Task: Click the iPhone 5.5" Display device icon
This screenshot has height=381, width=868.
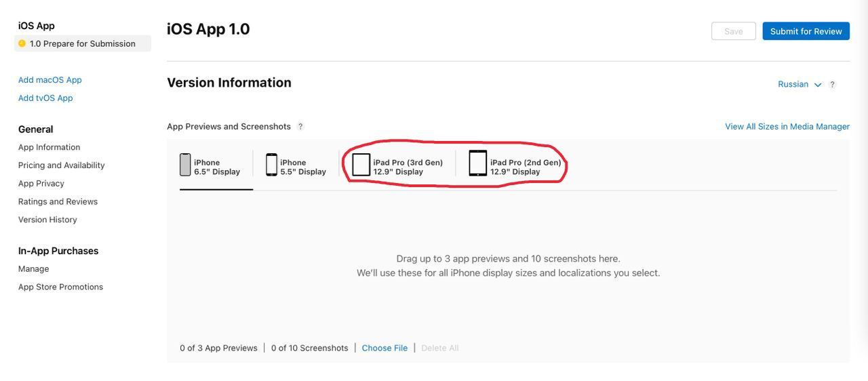Action: click(271, 165)
